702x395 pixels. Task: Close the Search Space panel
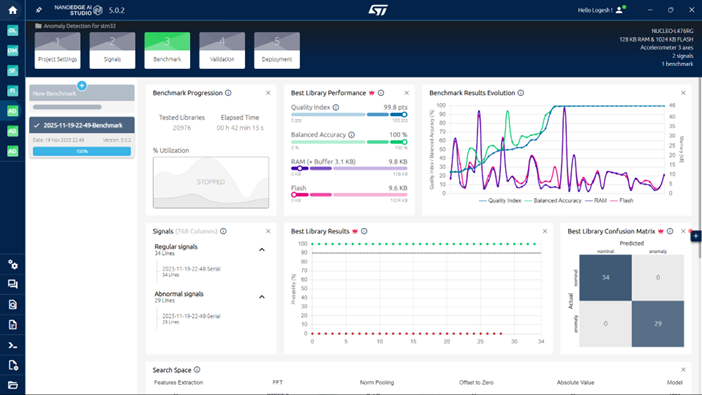click(683, 370)
